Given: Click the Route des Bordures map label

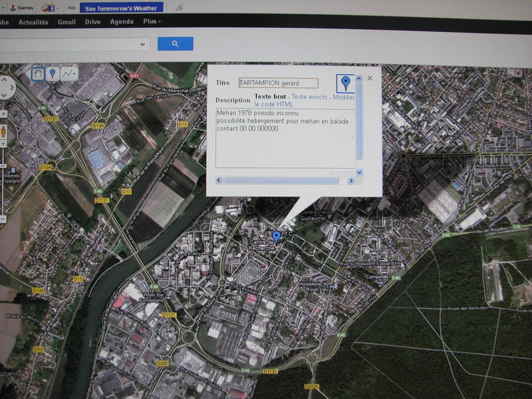Looking at the screenshot, I should pyautogui.click(x=467, y=309).
